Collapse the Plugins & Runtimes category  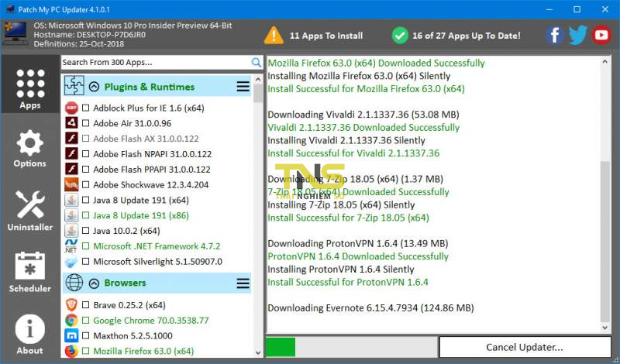(94, 87)
